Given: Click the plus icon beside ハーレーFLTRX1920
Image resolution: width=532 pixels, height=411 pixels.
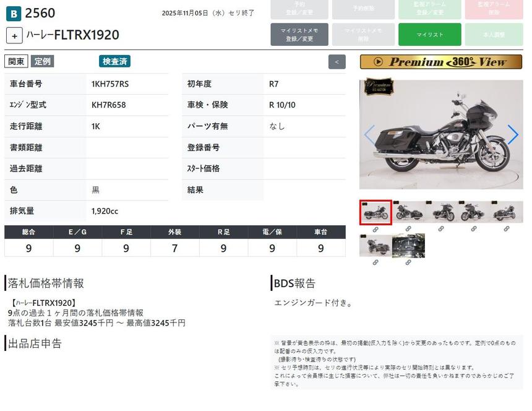Looking at the screenshot, I should click(x=14, y=35).
